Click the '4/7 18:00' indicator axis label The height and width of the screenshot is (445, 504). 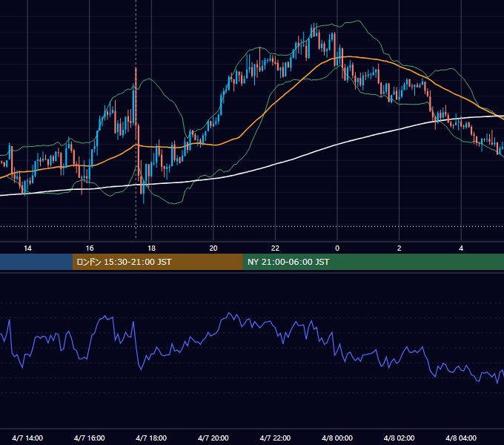[x=151, y=438]
